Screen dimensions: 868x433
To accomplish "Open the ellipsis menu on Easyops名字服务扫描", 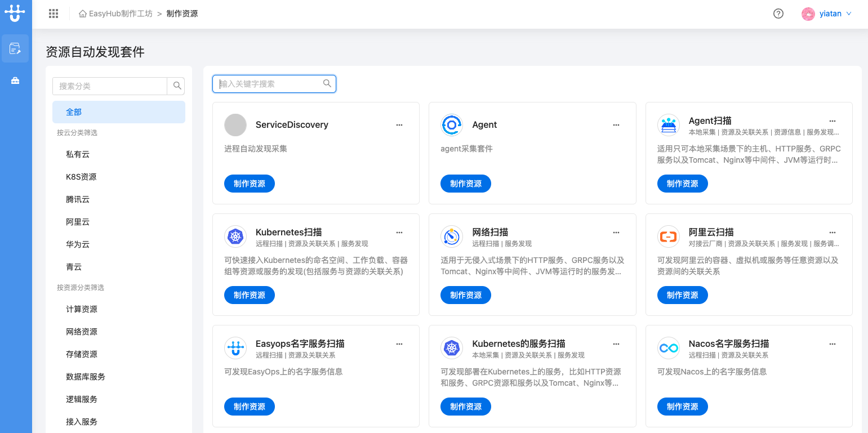I will pyautogui.click(x=399, y=344).
